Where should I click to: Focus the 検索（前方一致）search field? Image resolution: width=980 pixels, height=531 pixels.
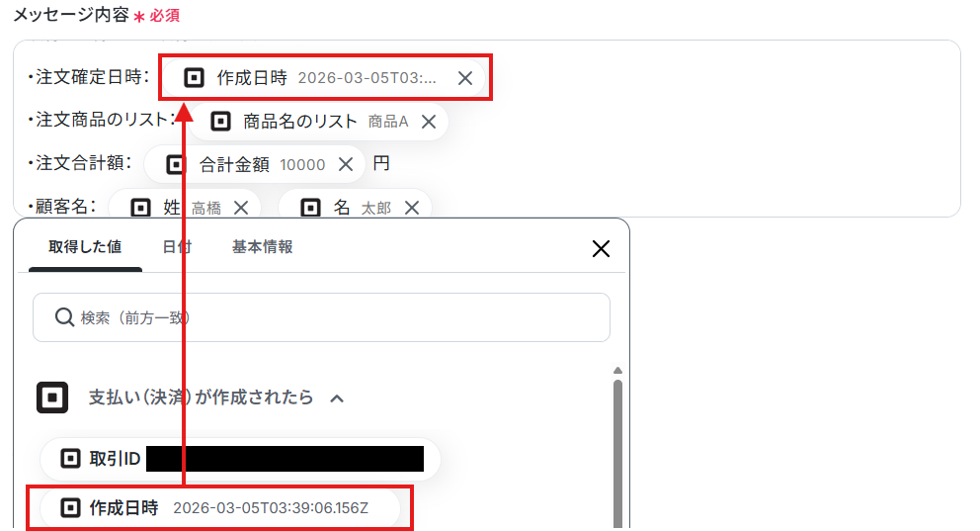coord(321,317)
